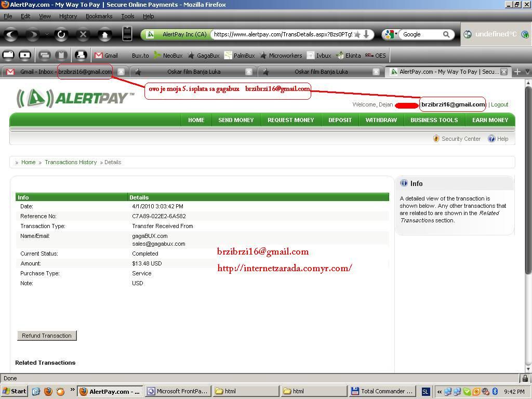Screen dimensions: 532x399
Task: Open a new tab with plus button
Action: 517,72
